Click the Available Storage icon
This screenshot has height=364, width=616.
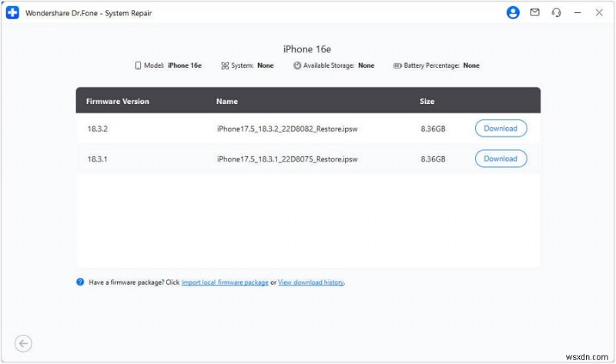pyautogui.click(x=297, y=65)
